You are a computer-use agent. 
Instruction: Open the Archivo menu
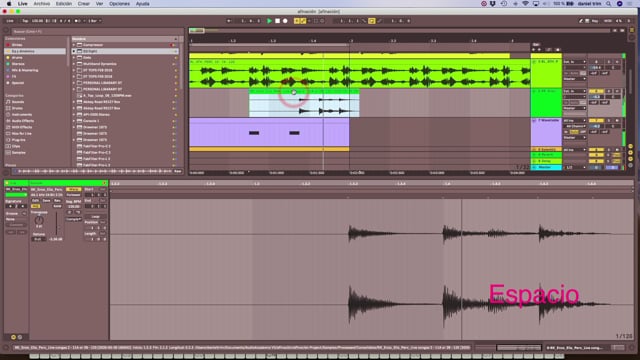coord(42,4)
